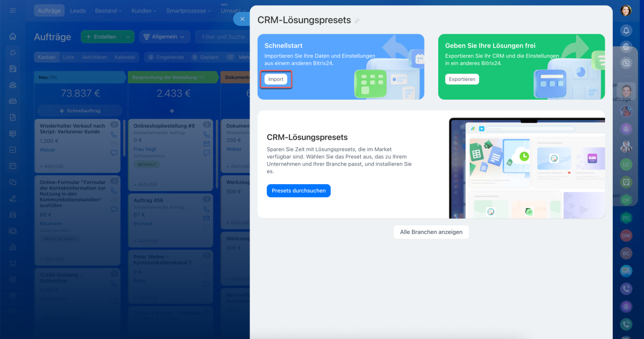Expand the Umsatz menu
644x339 pixels.
point(232,11)
